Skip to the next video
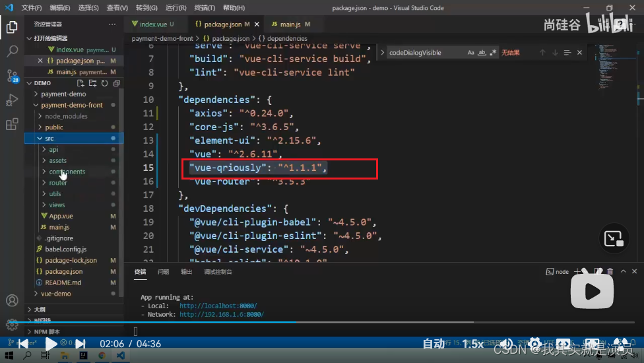644x363 pixels. coord(80,344)
